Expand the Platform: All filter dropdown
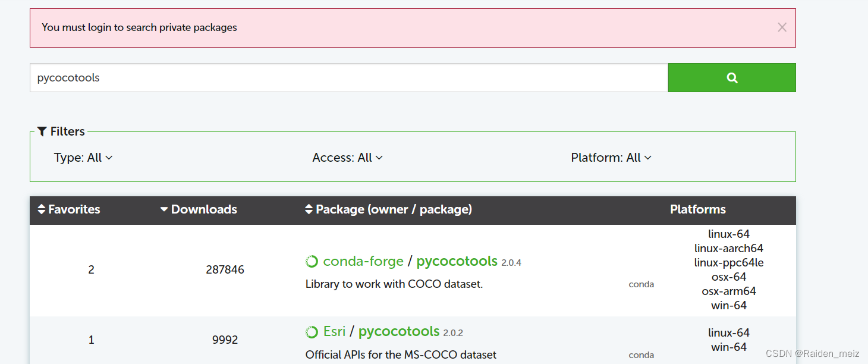 [611, 157]
